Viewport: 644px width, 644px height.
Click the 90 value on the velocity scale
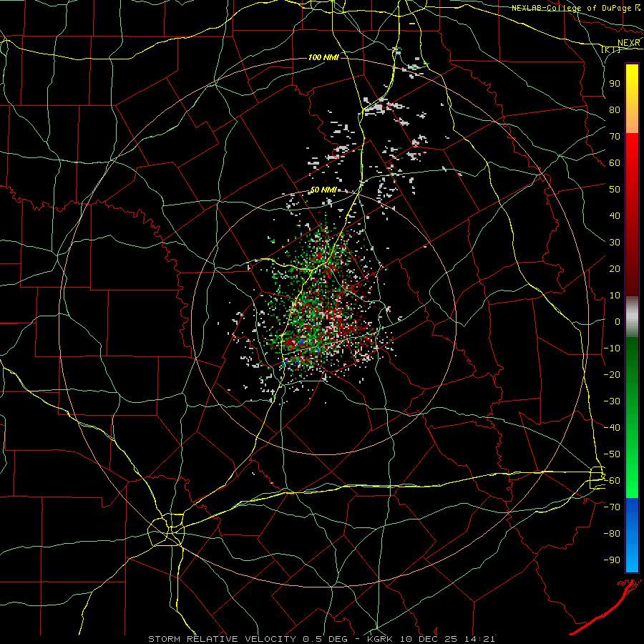coord(615,84)
